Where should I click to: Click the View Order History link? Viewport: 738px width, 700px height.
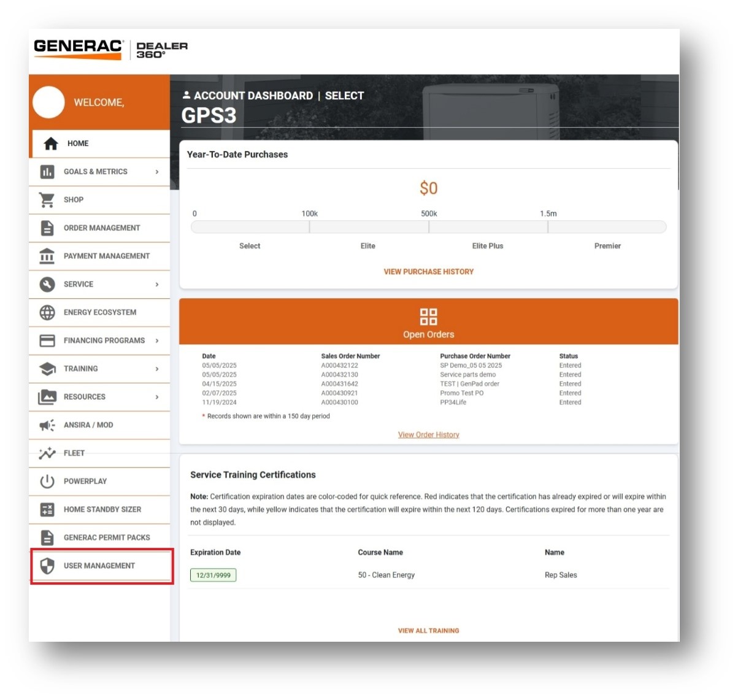click(428, 434)
